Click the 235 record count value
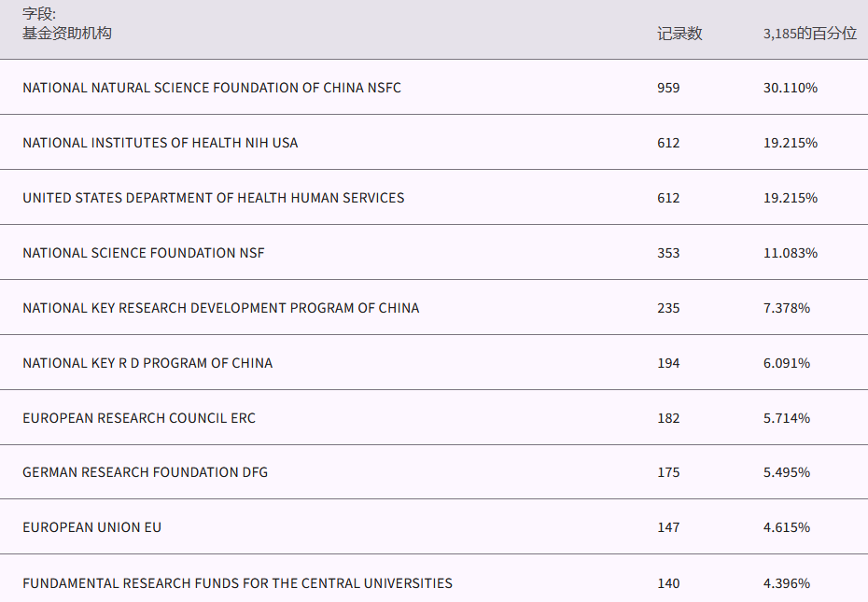This screenshot has height=602, width=868. pyautogui.click(x=668, y=308)
